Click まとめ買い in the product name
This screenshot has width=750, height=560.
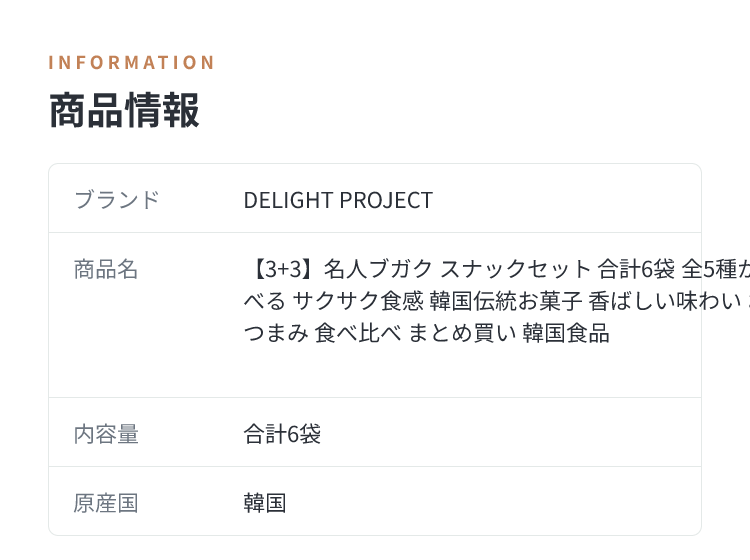(462, 333)
